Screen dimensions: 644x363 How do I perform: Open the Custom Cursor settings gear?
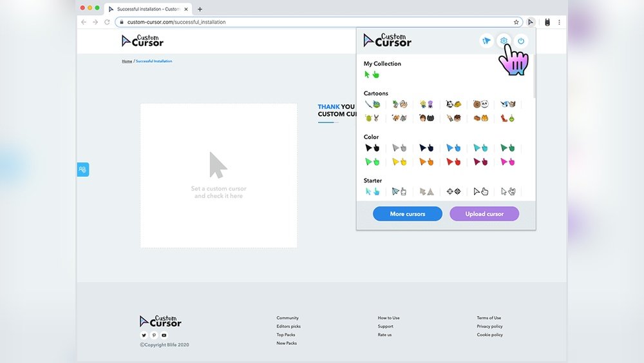504,41
